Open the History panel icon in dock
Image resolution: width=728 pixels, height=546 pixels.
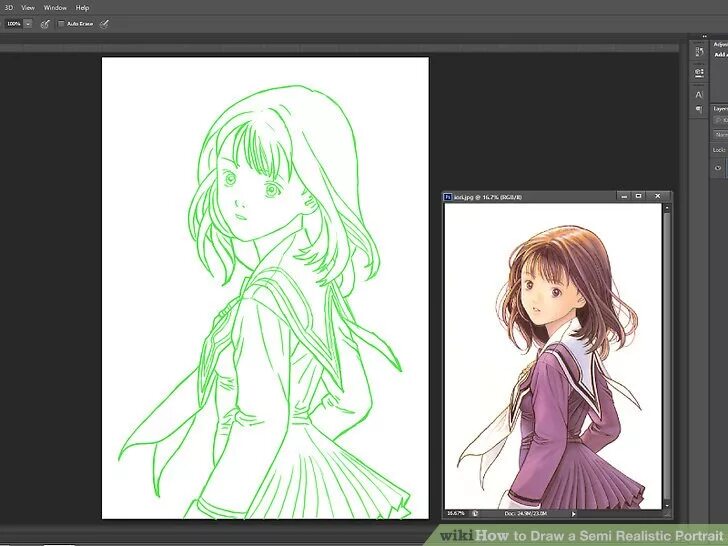coord(699,52)
